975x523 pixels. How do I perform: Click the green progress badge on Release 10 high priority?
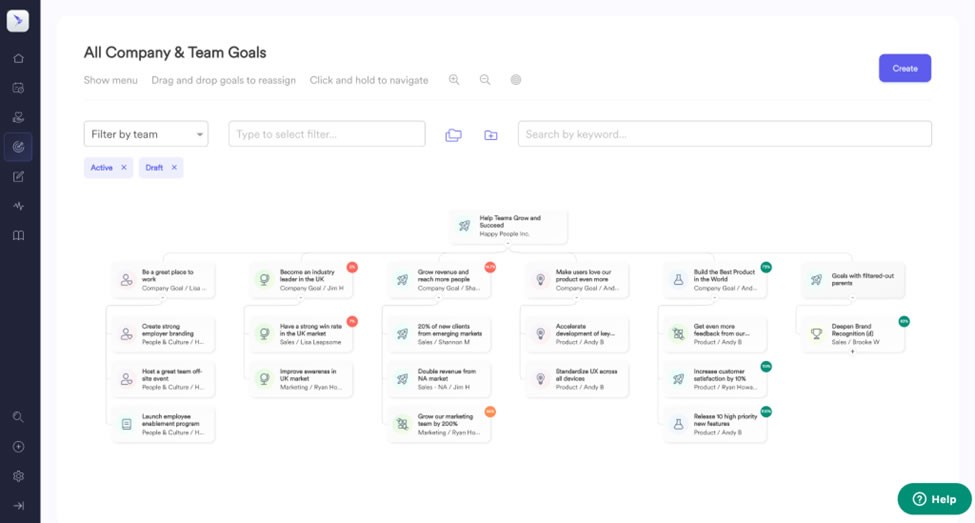[x=766, y=412]
